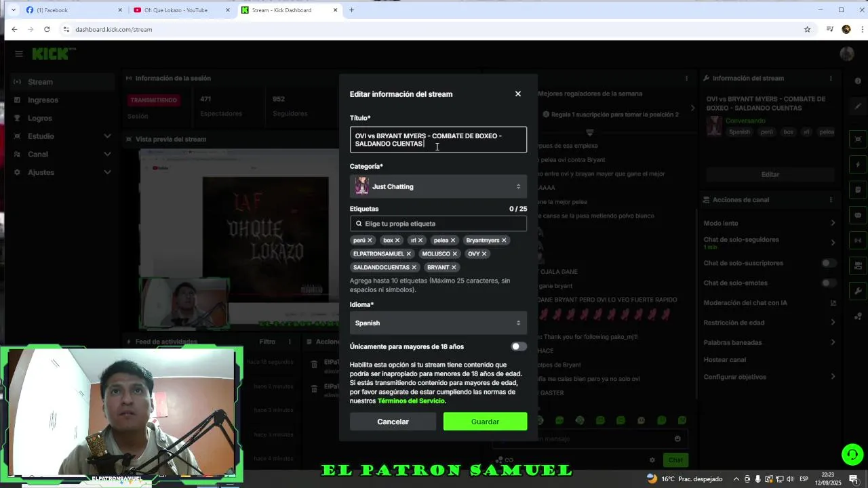Show hidden system tray icons
This screenshot has width=868, height=488.
pyautogui.click(x=736, y=479)
